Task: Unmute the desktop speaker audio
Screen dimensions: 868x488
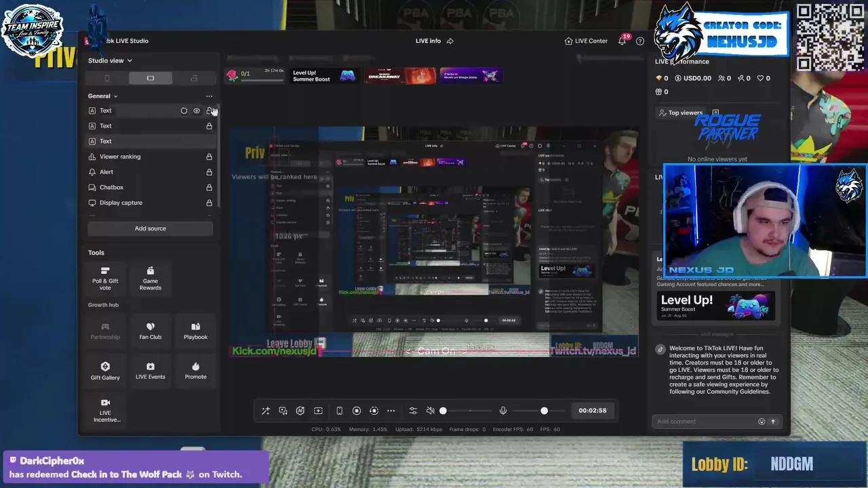Action: [x=430, y=411]
